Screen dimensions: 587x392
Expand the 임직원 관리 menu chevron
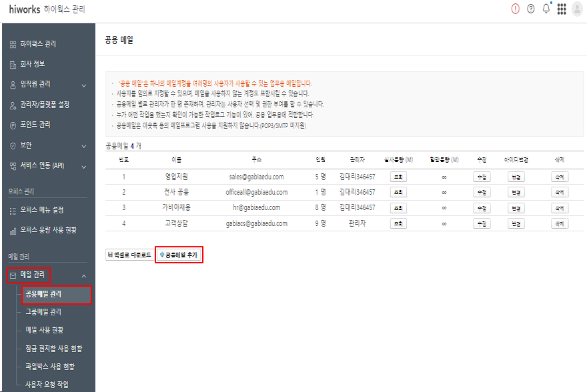pyautogui.click(x=84, y=85)
